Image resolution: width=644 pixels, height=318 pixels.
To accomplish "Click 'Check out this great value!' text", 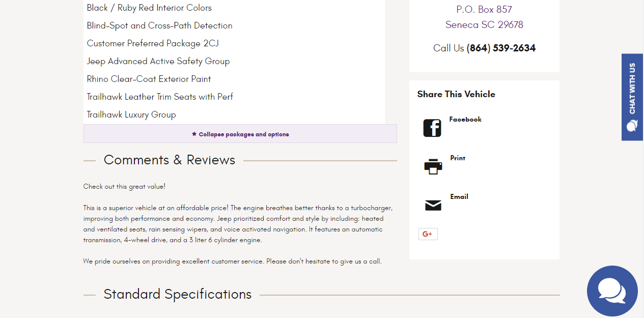I will [124, 186].
